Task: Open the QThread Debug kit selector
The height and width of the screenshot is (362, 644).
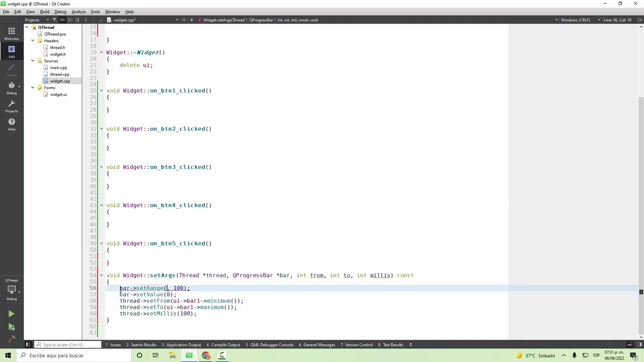Action: [11, 290]
